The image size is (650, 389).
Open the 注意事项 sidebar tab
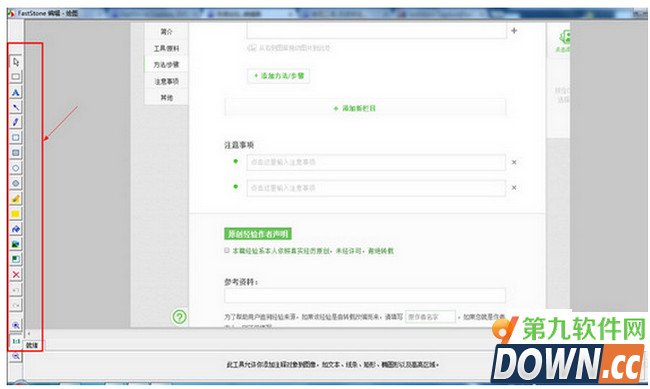coord(166,81)
